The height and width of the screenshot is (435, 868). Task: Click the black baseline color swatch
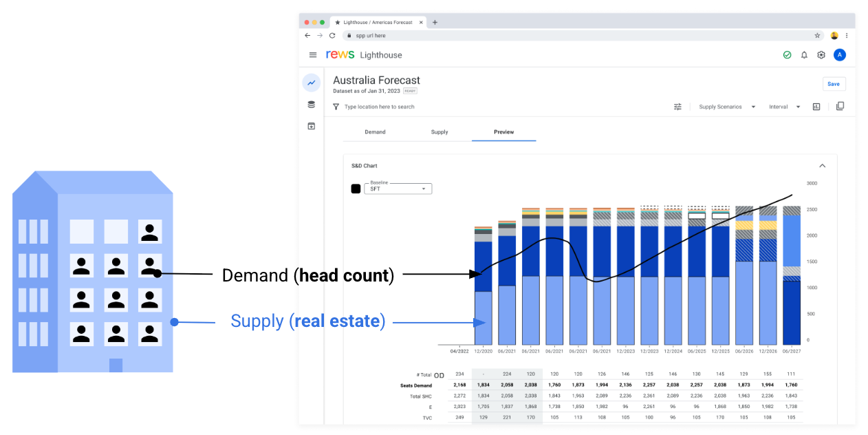tap(356, 189)
